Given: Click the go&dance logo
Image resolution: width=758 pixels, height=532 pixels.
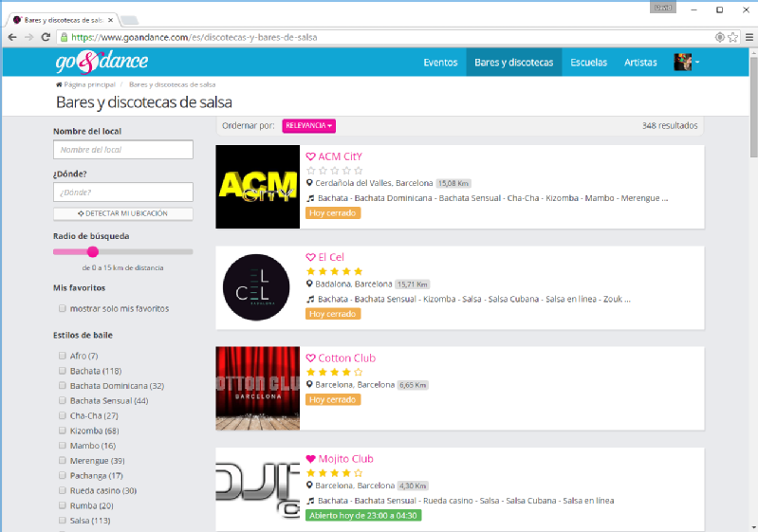Looking at the screenshot, I should click(x=102, y=62).
